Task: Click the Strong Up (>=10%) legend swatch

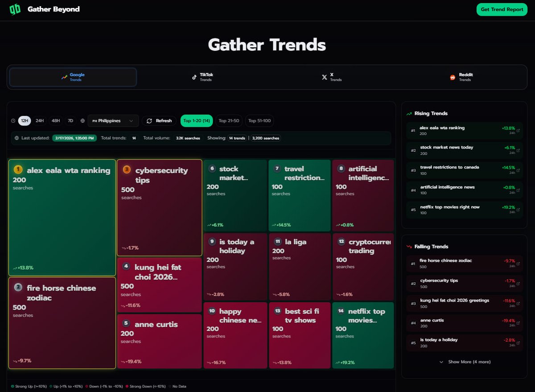Action: pyautogui.click(x=12, y=386)
